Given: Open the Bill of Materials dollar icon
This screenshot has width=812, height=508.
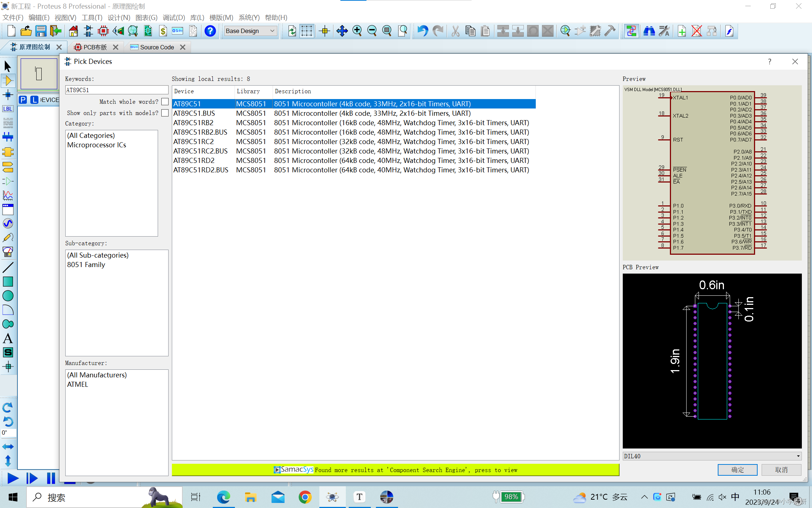Looking at the screenshot, I should [163, 31].
